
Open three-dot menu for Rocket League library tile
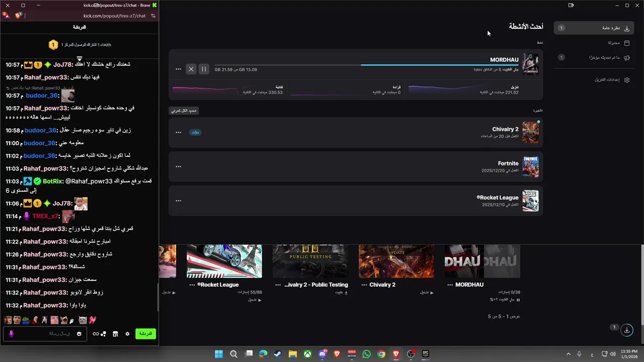192,285
